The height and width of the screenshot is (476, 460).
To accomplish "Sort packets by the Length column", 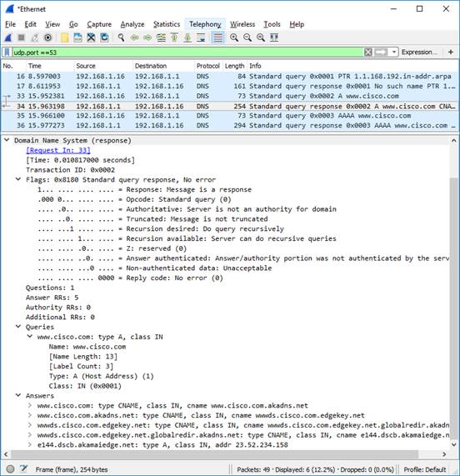I will pyautogui.click(x=234, y=66).
